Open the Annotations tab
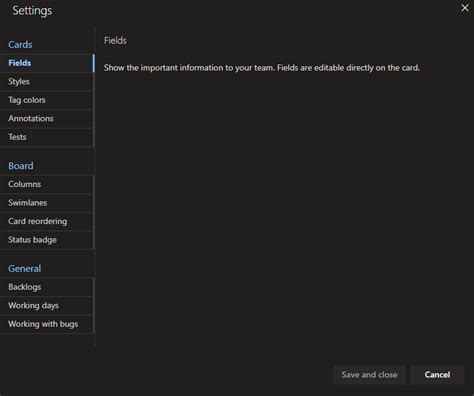 click(x=47, y=119)
